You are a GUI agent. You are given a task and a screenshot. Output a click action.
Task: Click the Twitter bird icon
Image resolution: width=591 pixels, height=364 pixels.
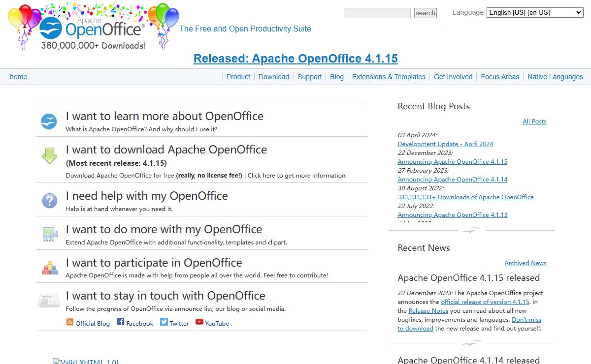164,322
